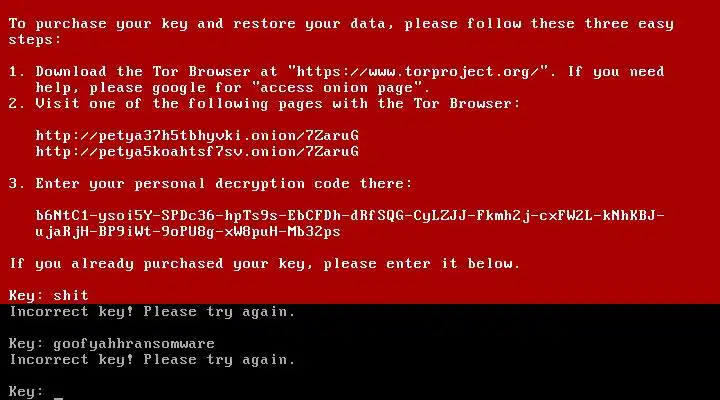
Task: Click the petya37h5tbhyvki.onion link
Action: pyautogui.click(x=197, y=135)
